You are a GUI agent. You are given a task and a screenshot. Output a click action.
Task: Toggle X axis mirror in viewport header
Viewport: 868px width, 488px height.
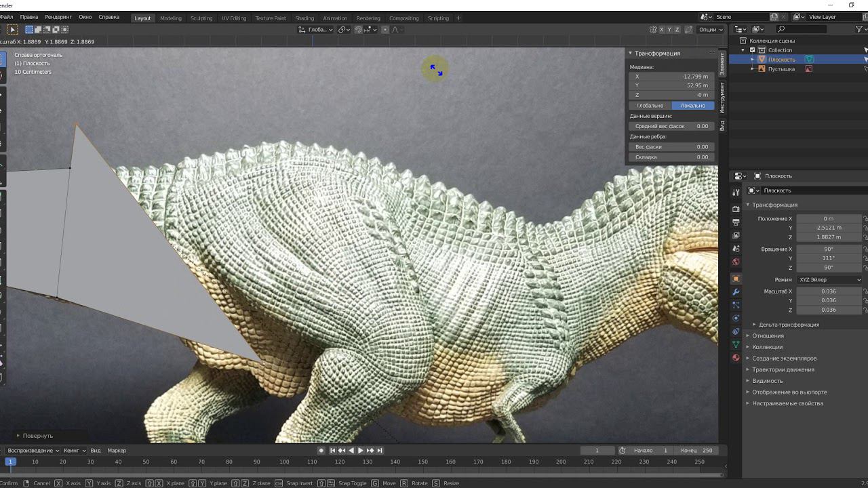(x=661, y=29)
